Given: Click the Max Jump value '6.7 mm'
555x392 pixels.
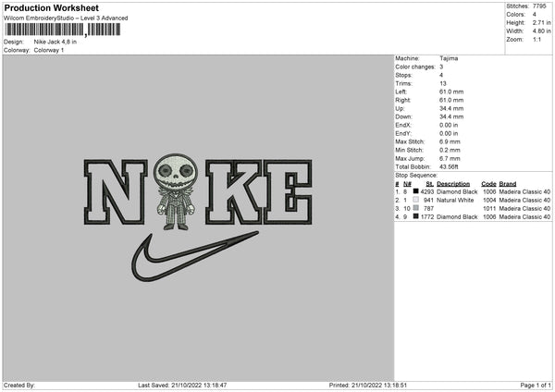Looking at the screenshot, I should click(x=450, y=159).
